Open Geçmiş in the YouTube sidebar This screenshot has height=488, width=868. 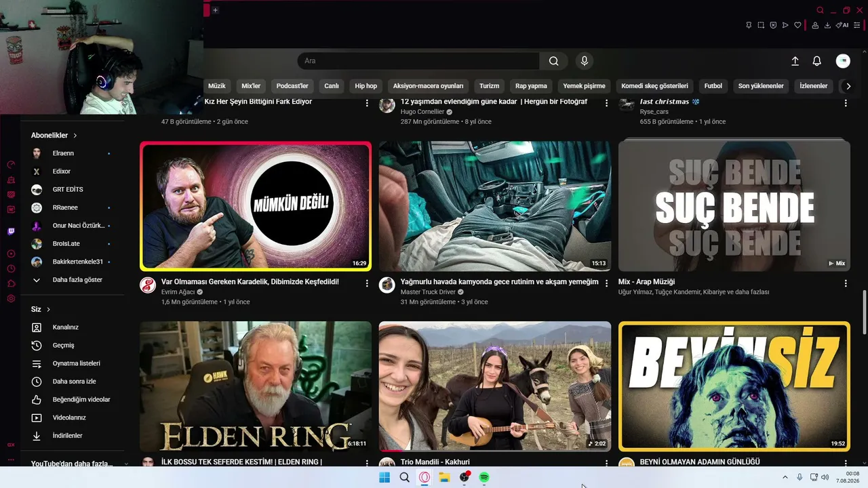click(x=64, y=346)
